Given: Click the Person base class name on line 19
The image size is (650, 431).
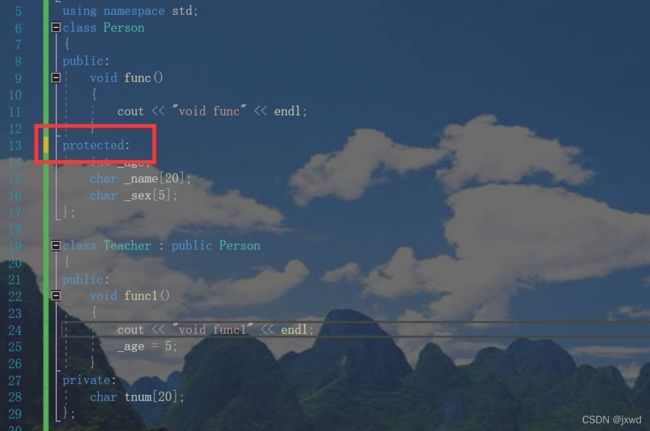Looking at the screenshot, I should 240,246.
